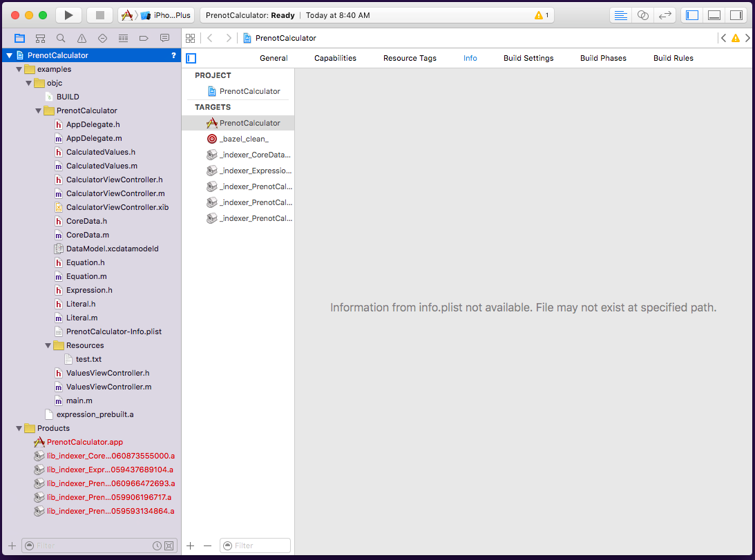Open the Breakpoint navigator
The image size is (755, 560).
[144, 38]
